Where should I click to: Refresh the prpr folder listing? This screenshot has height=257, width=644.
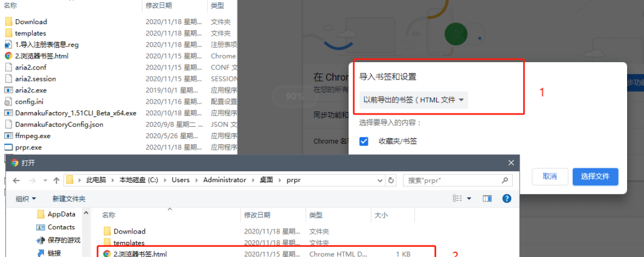[391, 180]
